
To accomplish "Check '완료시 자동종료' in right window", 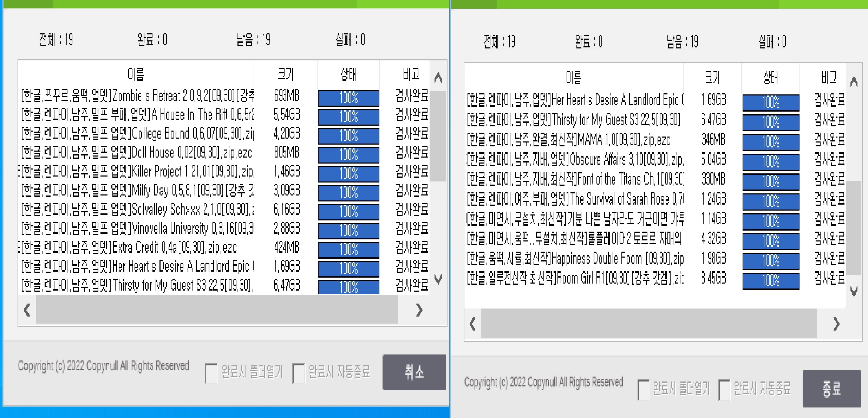I will point(724,390).
